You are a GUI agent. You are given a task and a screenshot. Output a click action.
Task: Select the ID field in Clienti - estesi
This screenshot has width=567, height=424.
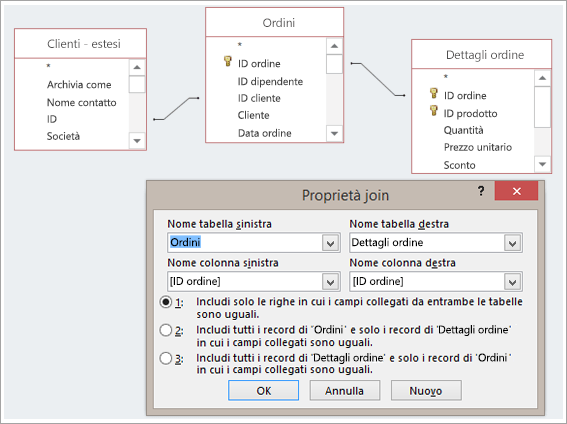52,119
